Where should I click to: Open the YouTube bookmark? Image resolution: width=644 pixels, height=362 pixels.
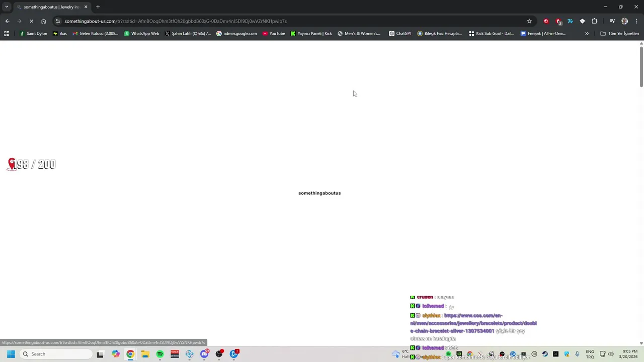pos(274,34)
